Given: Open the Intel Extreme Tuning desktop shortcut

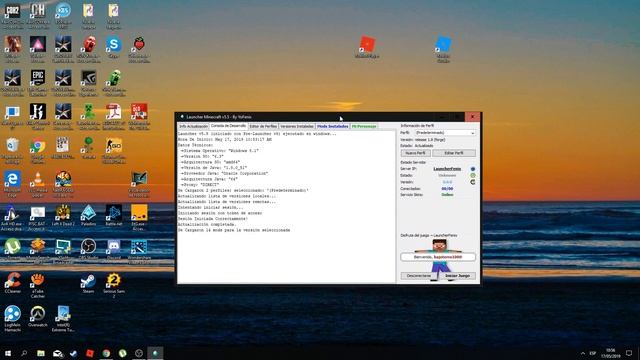Looking at the screenshot, I should click(63, 318).
